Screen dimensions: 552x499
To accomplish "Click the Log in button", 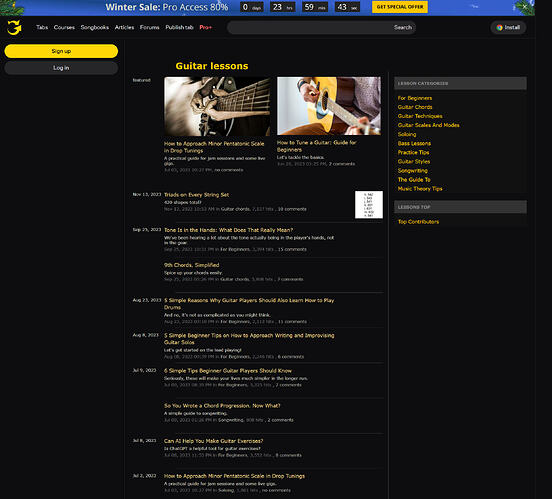I will (61, 68).
